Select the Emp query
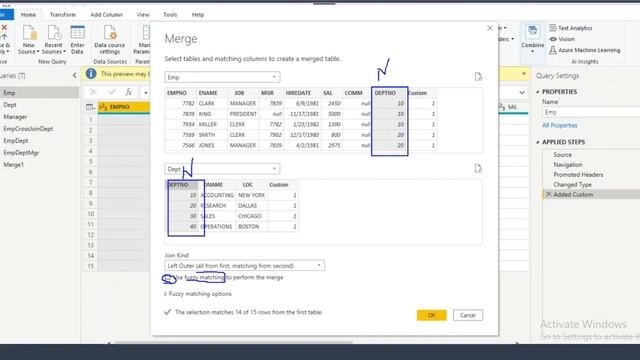This screenshot has height=360, width=640. tap(39, 93)
